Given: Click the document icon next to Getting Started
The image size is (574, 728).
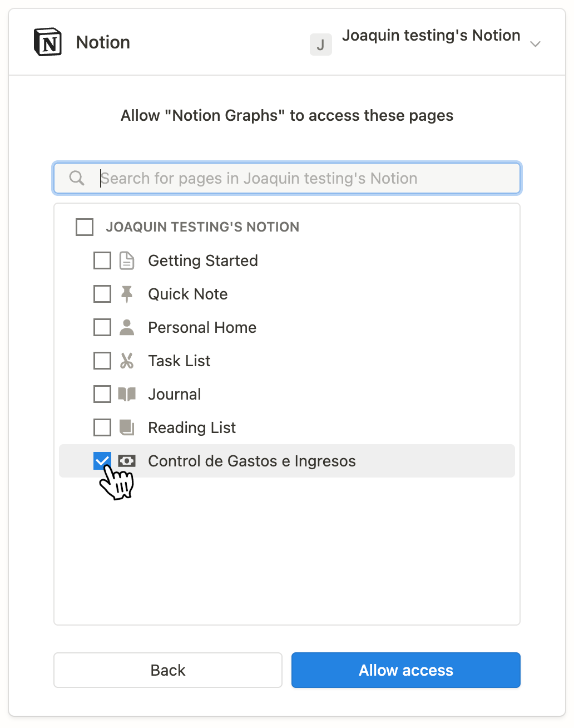Looking at the screenshot, I should (x=127, y=260).
